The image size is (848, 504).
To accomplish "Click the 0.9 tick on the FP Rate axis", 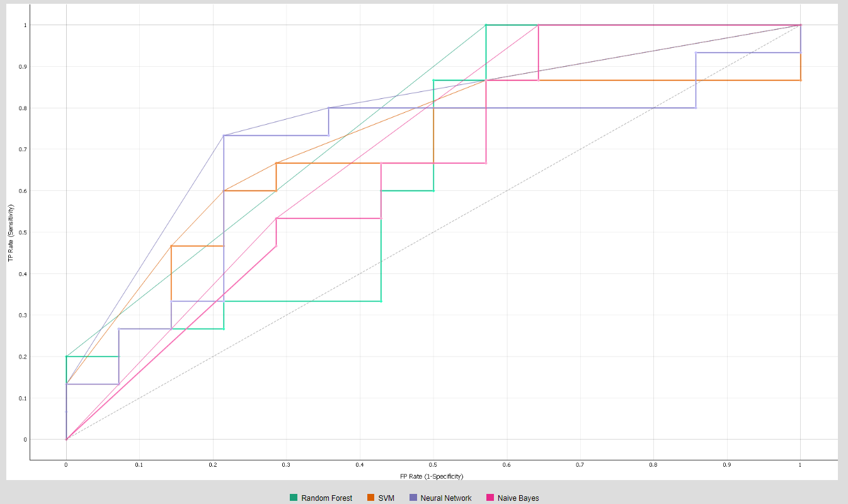I will [x=727, y=464].
